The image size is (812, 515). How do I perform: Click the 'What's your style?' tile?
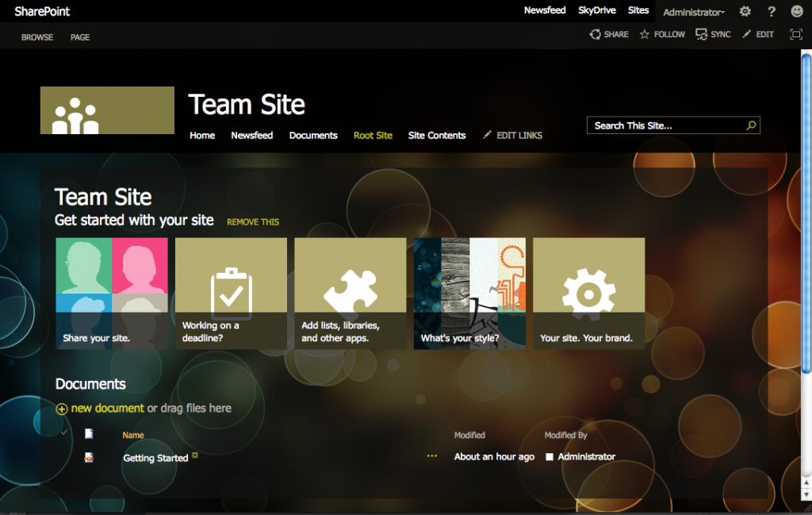click(469, 294)
